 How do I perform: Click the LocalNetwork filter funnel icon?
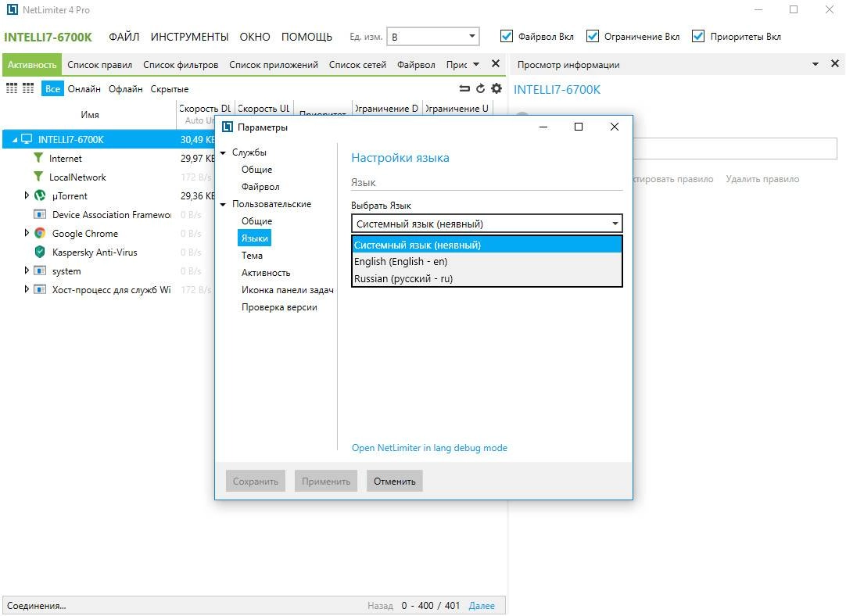coord(38,177)
